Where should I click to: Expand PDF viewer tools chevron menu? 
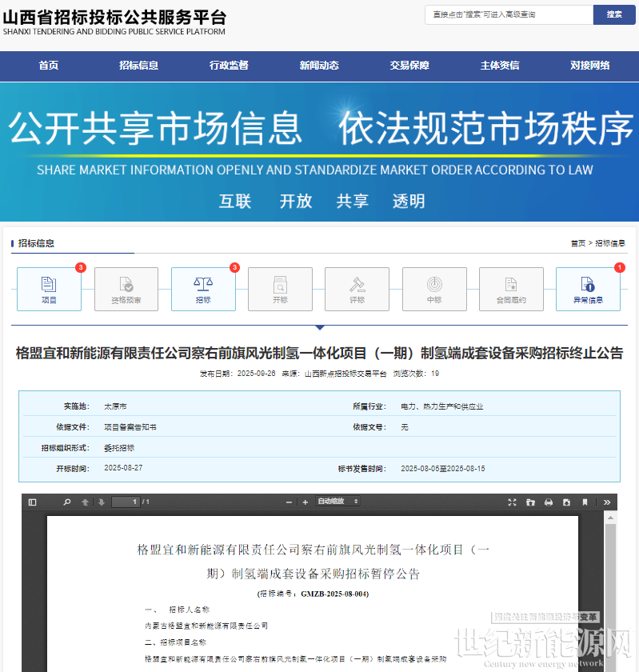(607, 502)
